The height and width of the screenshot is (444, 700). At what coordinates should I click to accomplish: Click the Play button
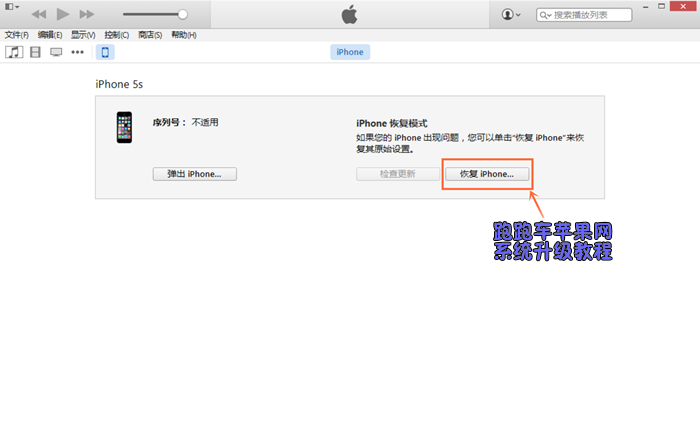[x=62, y=14]
